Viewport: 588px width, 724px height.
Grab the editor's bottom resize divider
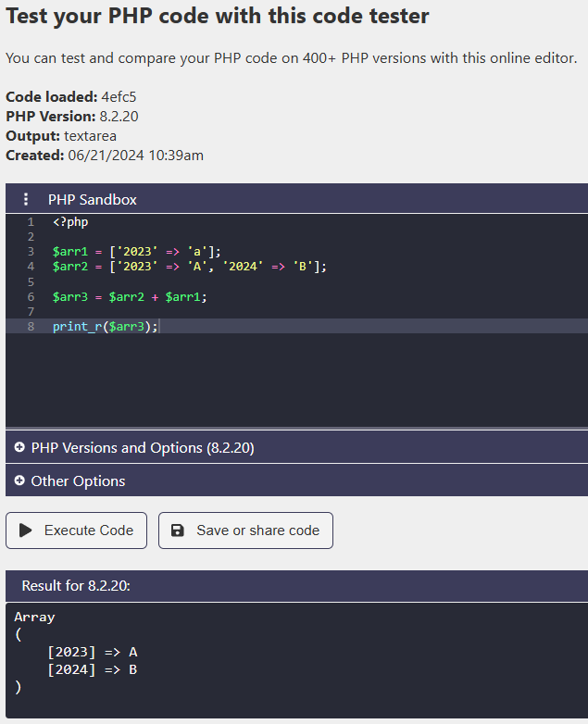296,428
